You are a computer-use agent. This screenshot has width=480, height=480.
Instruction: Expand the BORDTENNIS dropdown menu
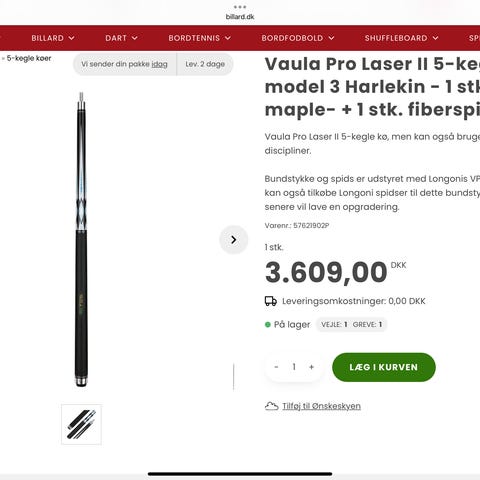click(199, 38)
